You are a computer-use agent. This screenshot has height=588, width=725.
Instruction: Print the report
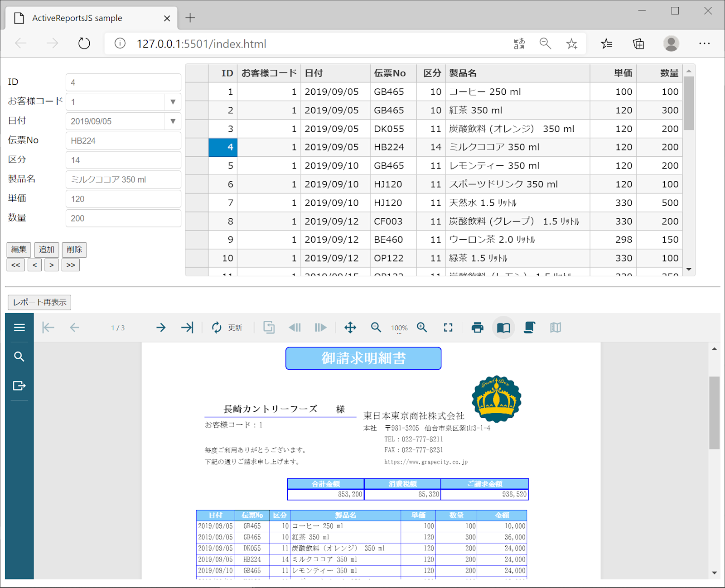478,328
